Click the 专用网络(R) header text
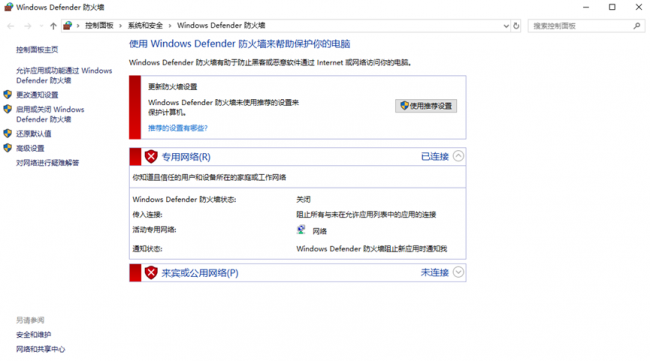This screenshot has width=650, height=361. pos(186,157)
